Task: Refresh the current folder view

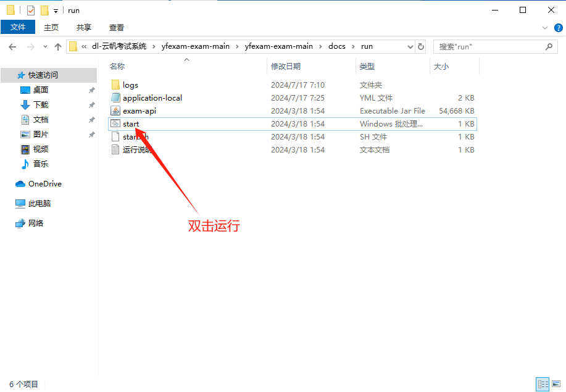Action: pyautogui.click(x=421, y=47)
